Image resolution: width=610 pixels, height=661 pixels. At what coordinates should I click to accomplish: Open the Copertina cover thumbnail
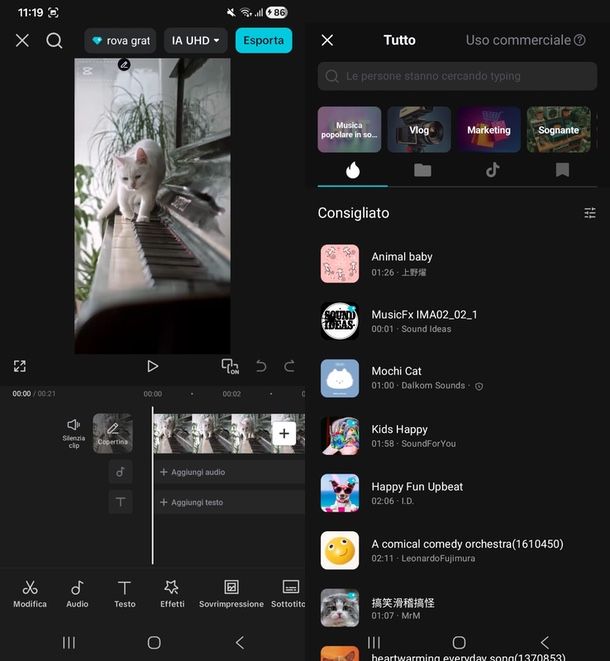[113, 433]
